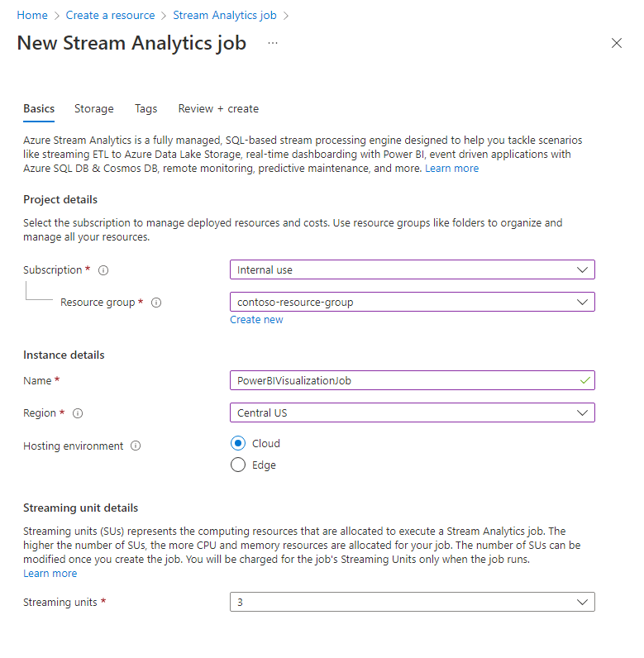Click the Region info icon

(x=79, y=413)
